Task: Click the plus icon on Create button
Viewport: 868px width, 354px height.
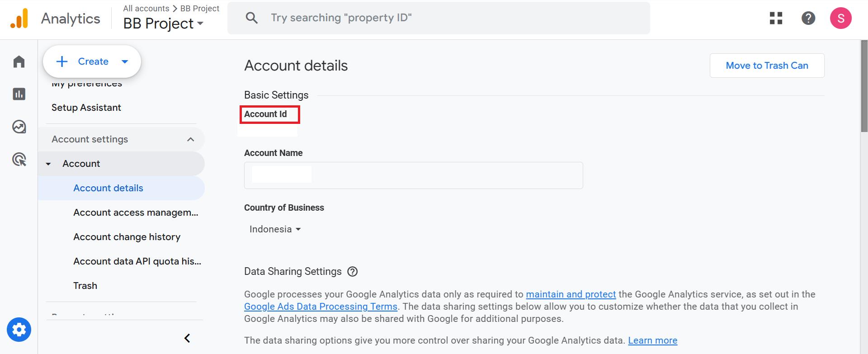Action: coord(62,61)
